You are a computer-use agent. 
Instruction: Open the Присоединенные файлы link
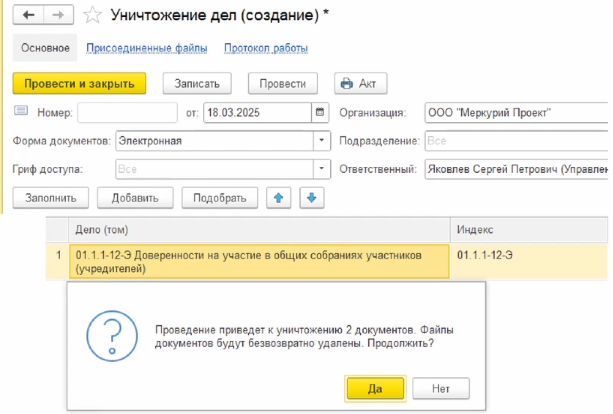pyautogui.click(x=147, y=48)
